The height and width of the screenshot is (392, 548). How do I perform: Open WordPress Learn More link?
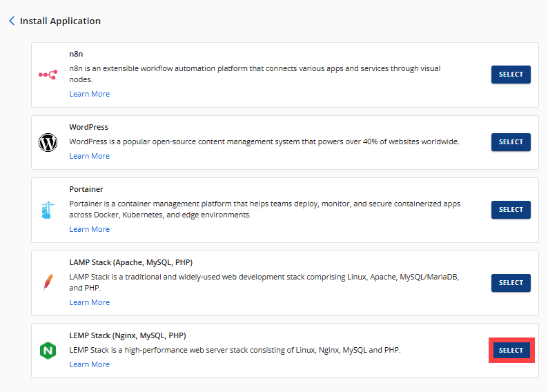coord(89,156)
